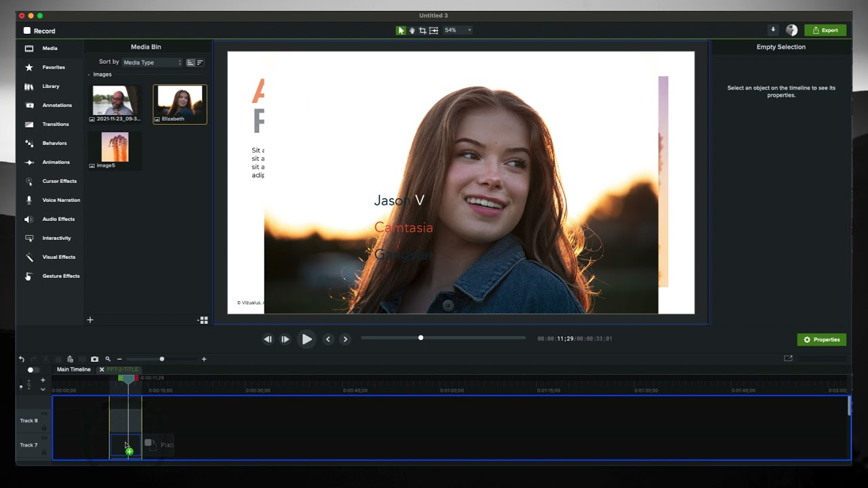This screenshot has height=488, width=868.
Task: Open the Sort by Media Type dropdown
Action: [153, 62]
